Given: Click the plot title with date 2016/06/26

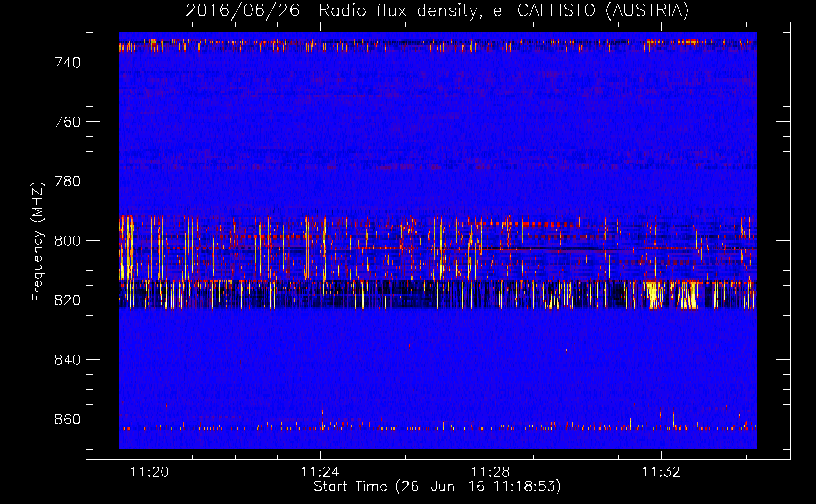Looking at the screenshot, I should point(437,10).
